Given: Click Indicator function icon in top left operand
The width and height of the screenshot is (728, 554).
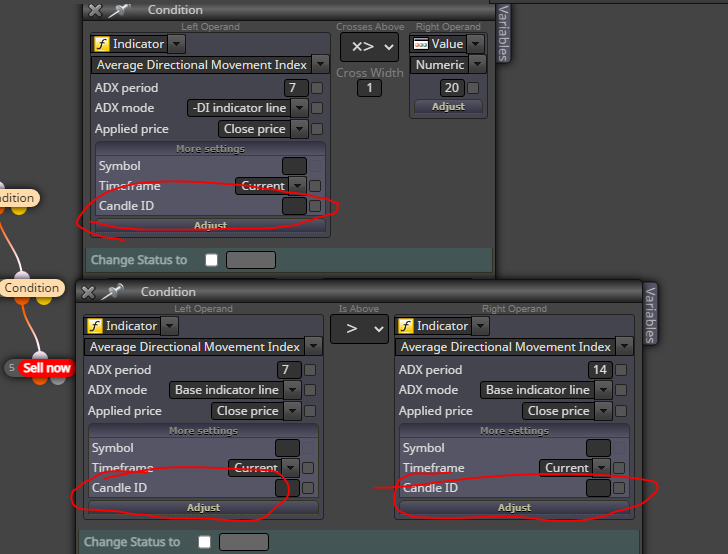Looking at the screenshot, I should click(x=102, y=44).
